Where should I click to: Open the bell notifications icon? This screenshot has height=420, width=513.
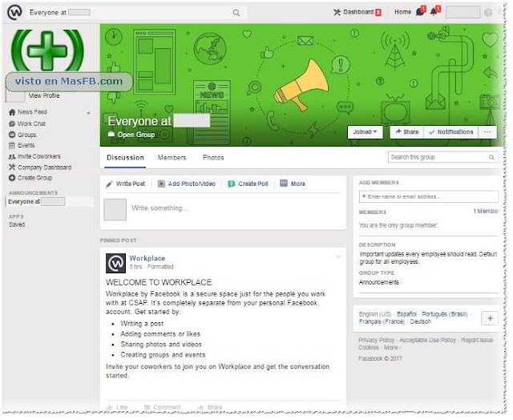(434, 12)
